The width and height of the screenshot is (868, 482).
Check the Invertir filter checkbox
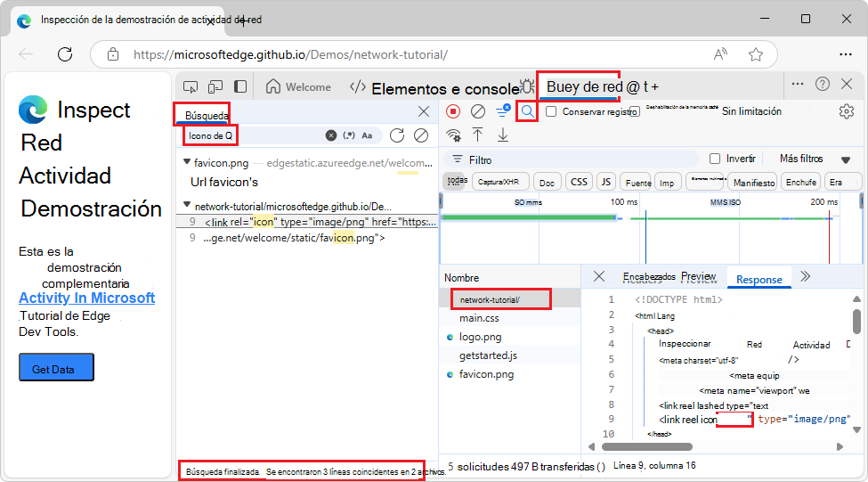pos(715,159)
